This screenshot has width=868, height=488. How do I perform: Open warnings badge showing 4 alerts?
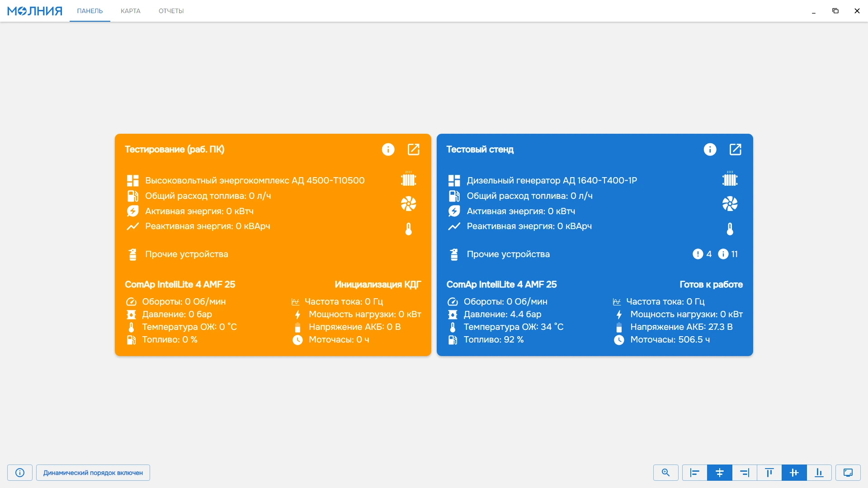point(702,254)
